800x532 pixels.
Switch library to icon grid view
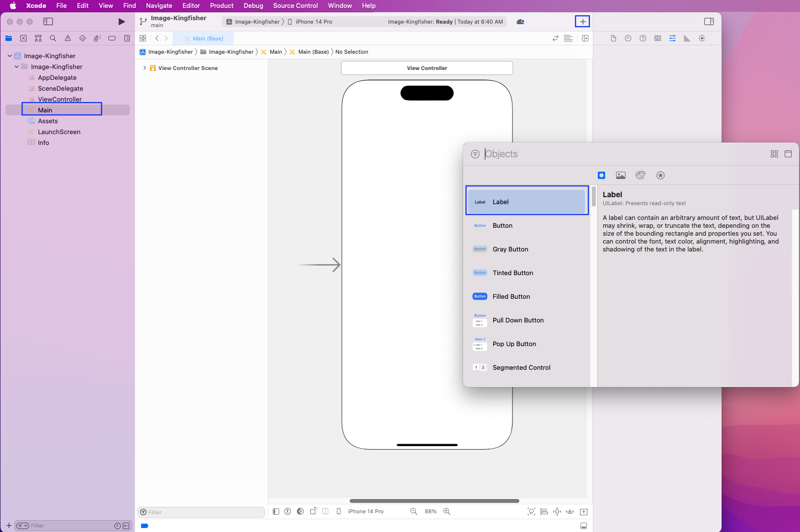coord(774,154)
